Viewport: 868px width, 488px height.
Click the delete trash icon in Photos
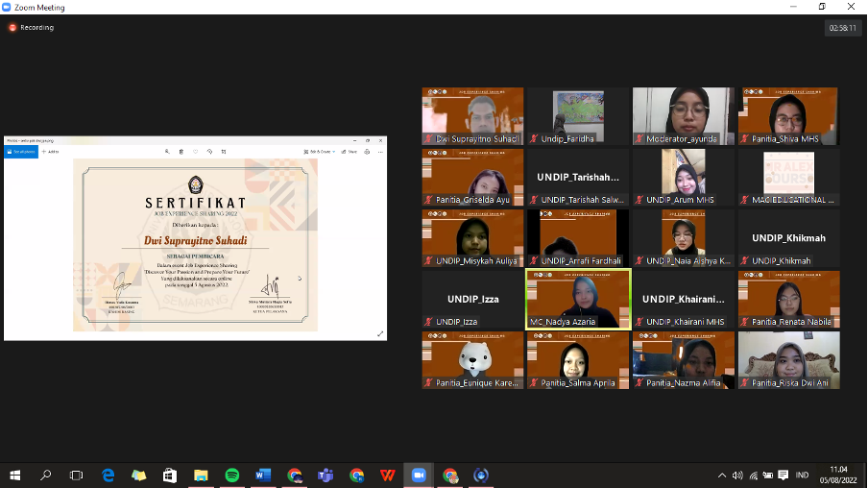pyautogui.click(x=181, y=152)
